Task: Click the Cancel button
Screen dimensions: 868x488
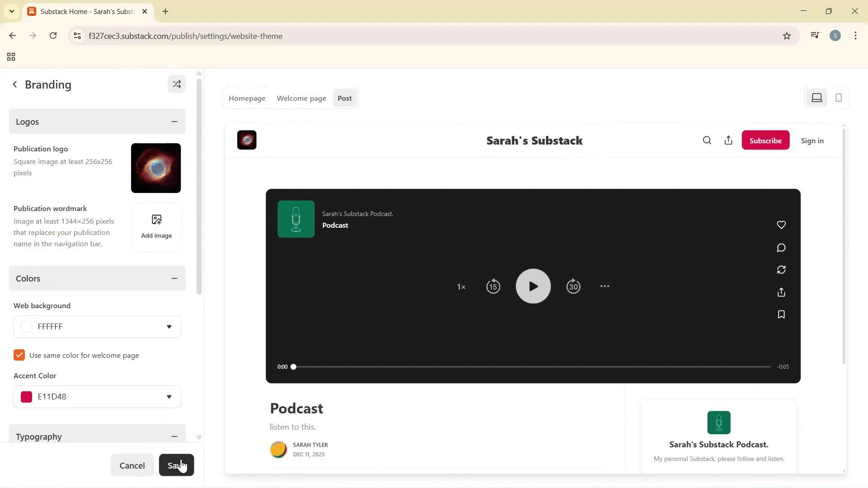Action: [x=132, y=465]
